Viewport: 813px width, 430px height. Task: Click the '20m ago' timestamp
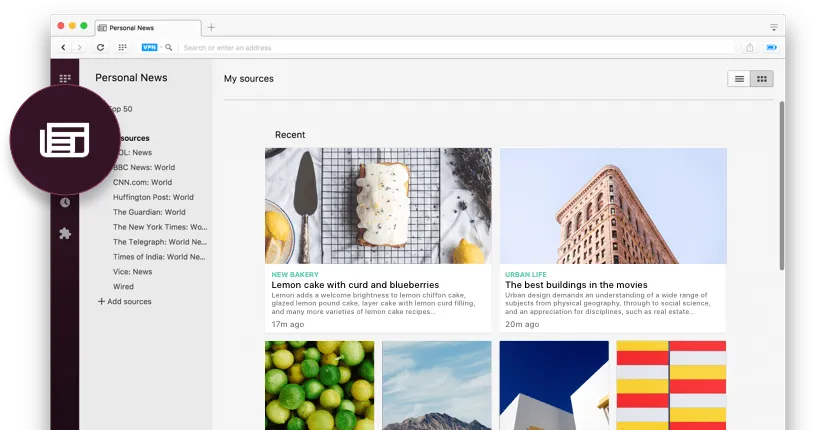pyautogui.click(x=522, y=324)
